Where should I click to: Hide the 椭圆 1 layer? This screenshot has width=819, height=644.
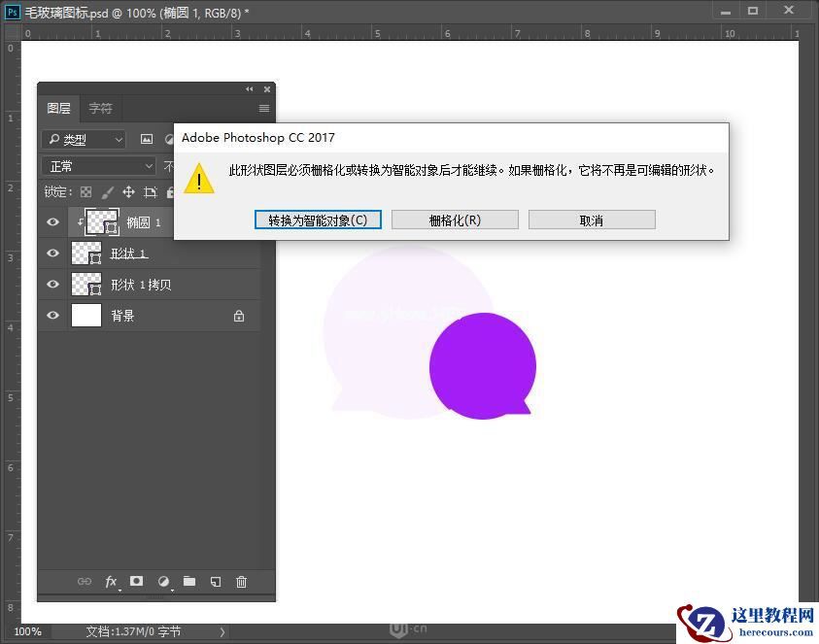tap(53, 221)
